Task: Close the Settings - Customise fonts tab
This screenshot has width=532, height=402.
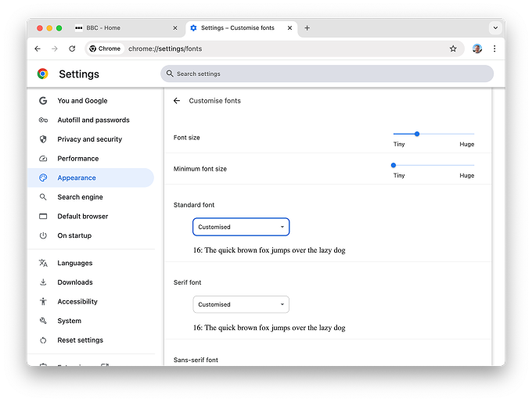Action: click(x=289, y=28)
